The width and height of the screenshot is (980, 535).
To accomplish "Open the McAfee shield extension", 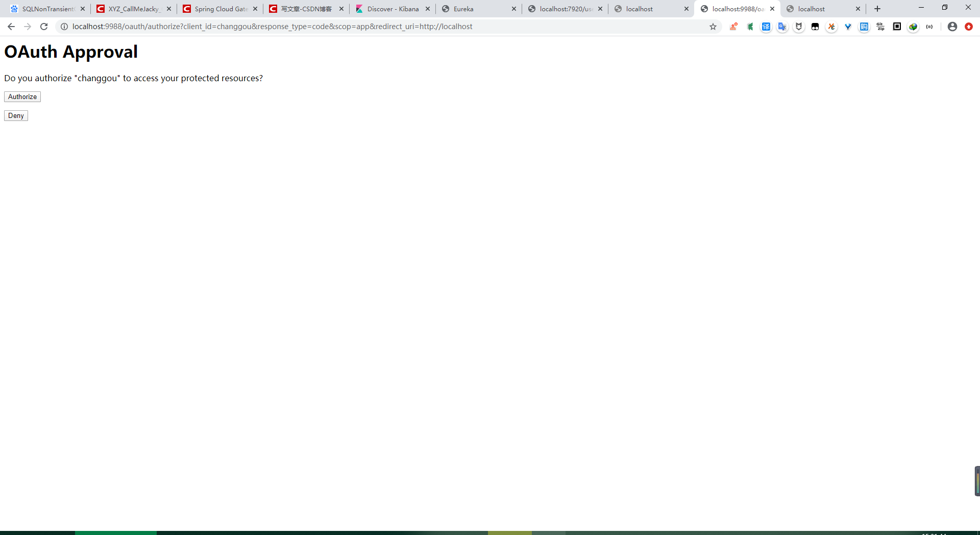I will (x=799, y=27).
